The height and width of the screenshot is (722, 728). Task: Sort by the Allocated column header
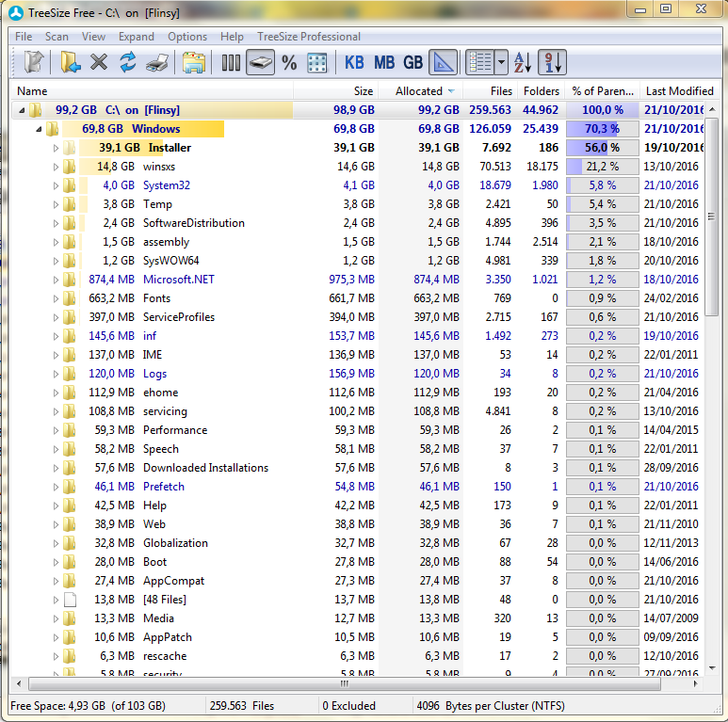(x=420, y=91)
